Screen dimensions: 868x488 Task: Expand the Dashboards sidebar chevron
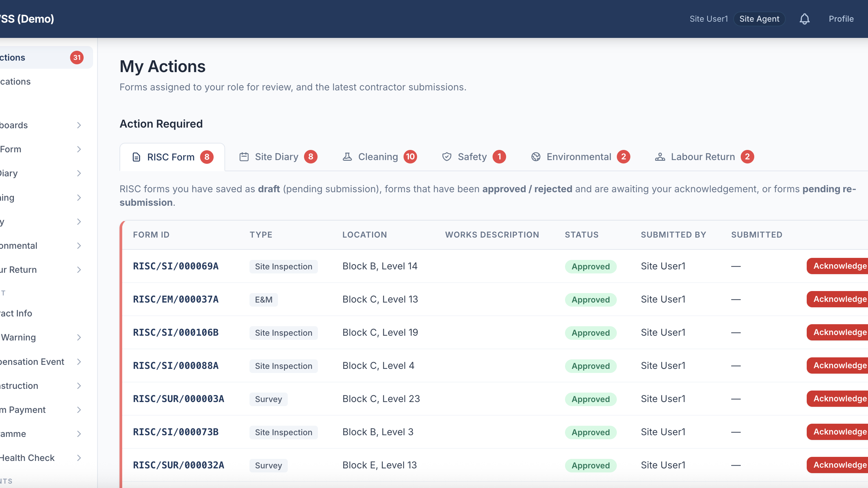(79, 125)
